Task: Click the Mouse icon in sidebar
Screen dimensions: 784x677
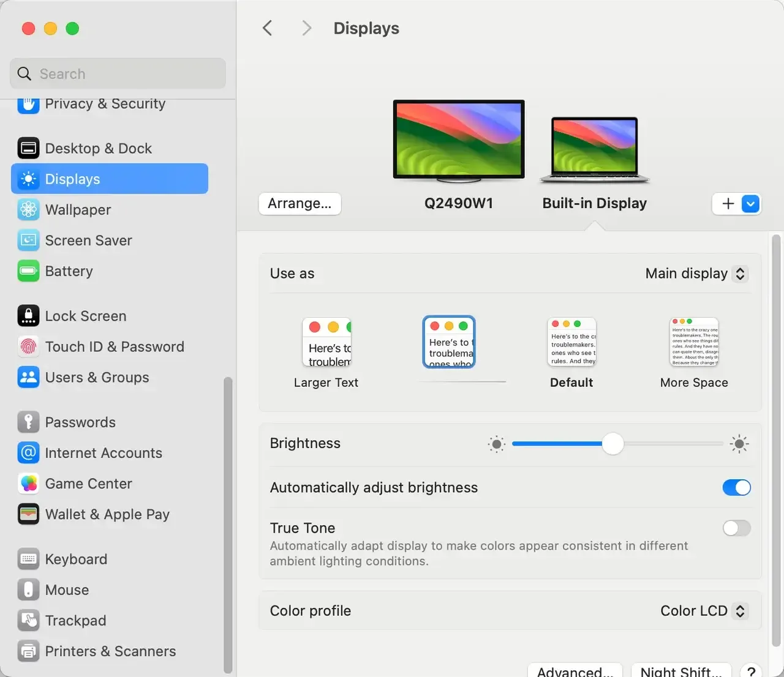Action: pos(28,589)
